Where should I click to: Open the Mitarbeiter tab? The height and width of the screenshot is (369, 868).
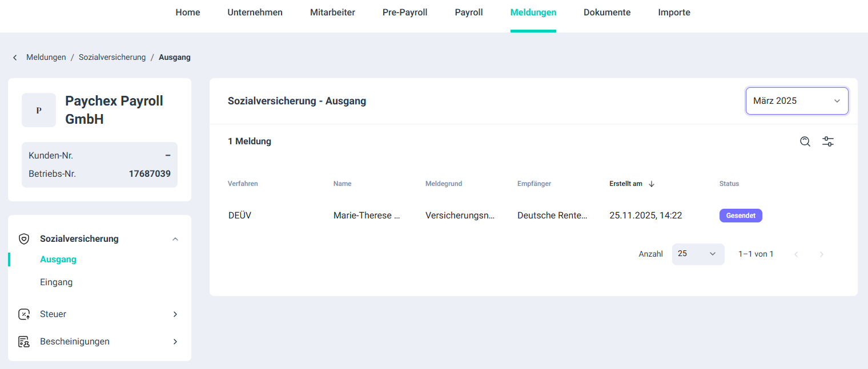332,13
